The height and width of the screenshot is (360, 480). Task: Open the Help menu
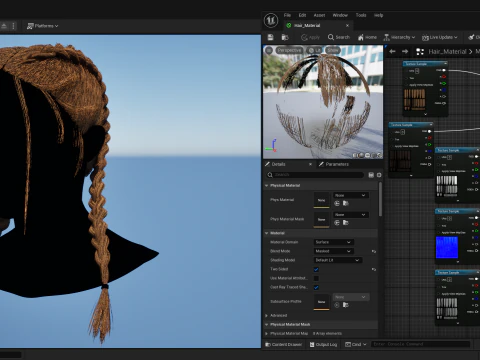tap(378, 15)
